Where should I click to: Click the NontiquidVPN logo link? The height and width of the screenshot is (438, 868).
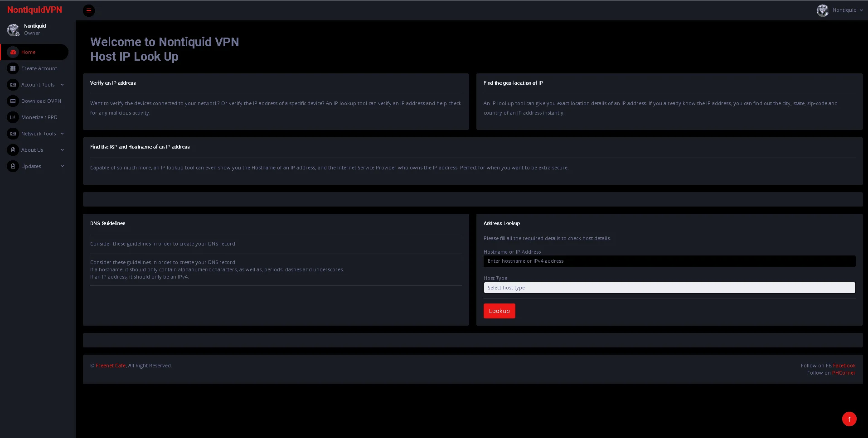tap(34, 10)
